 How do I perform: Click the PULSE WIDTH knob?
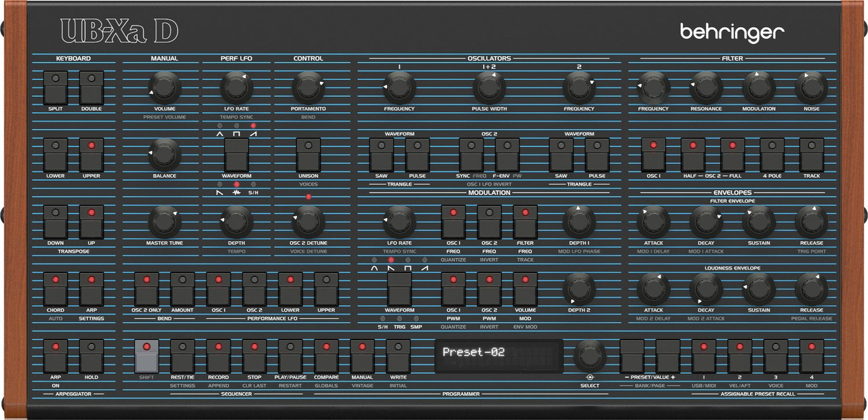point(489,87)
